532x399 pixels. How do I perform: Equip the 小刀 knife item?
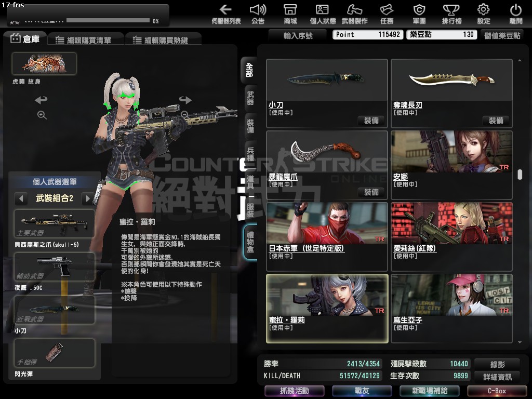pos(371,121)
